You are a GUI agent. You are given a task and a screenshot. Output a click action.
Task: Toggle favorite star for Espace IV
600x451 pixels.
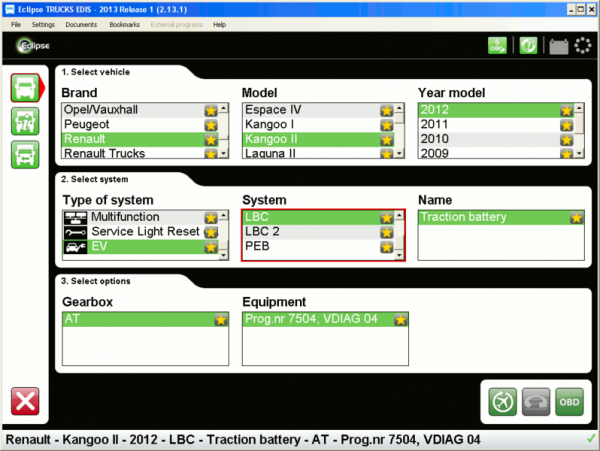click(386, 111)
